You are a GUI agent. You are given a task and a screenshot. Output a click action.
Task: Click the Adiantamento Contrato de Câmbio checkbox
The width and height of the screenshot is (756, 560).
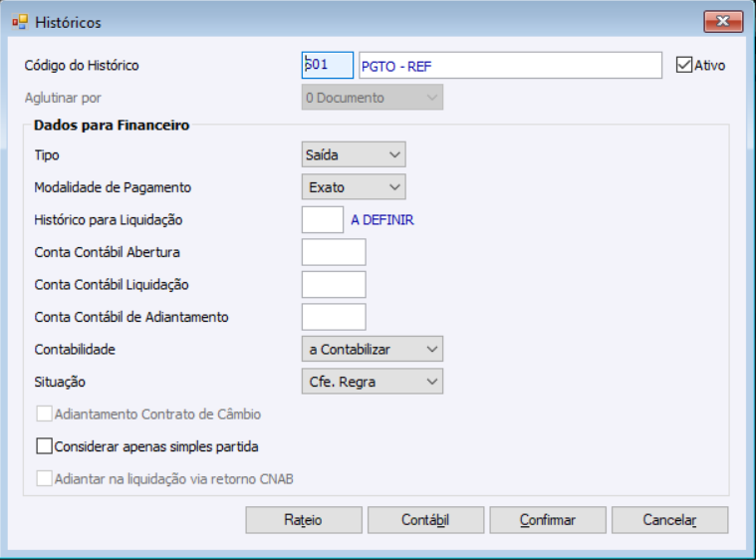[x=45, y=414]
